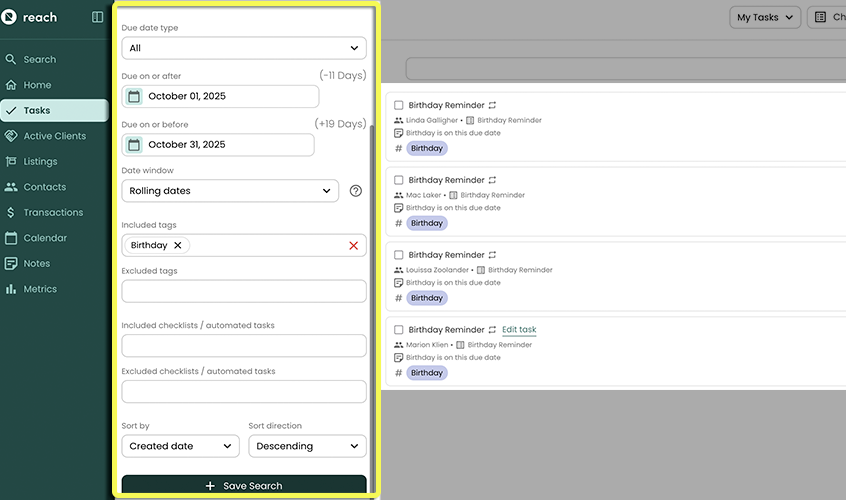Mark Louissa Zoolander's Birthday Reminder complete
The width and height of the screenshot is (846, 500).
point(399,255)
